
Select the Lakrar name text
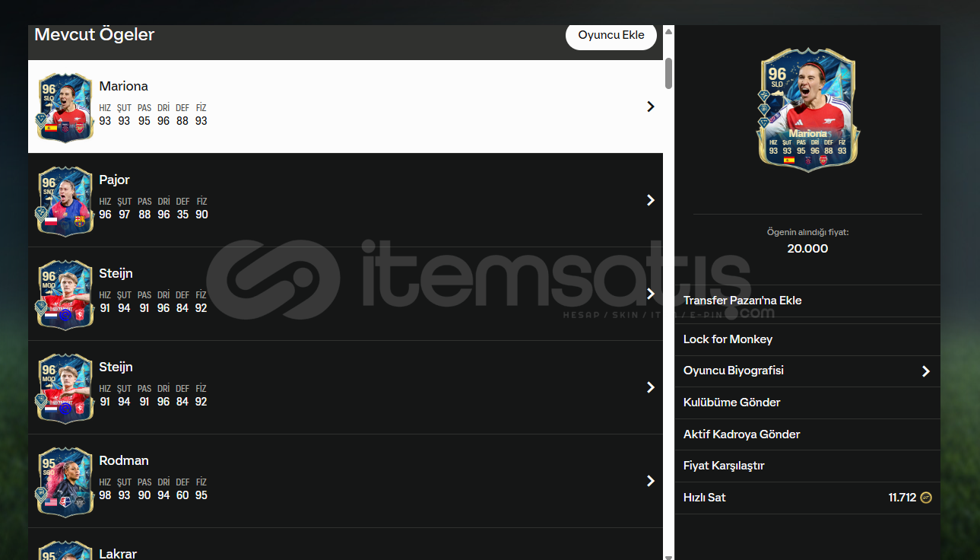(118, 554)
